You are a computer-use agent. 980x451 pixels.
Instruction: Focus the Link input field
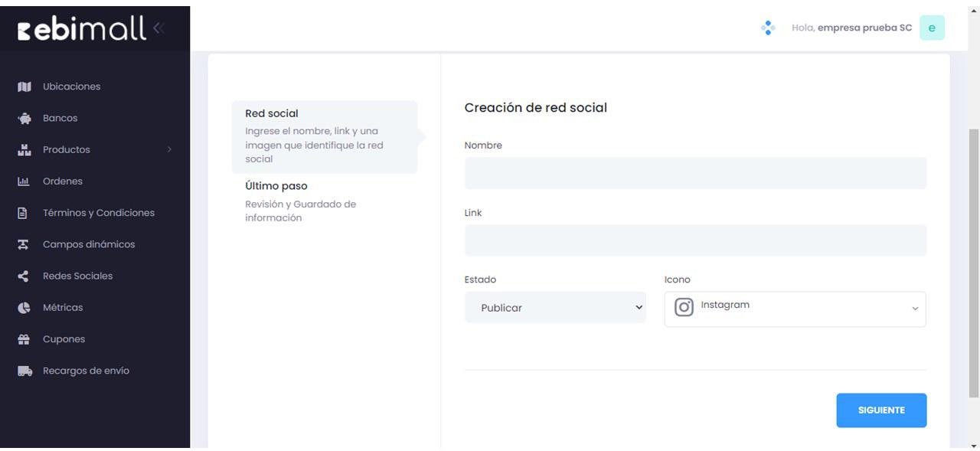(695, 240)
